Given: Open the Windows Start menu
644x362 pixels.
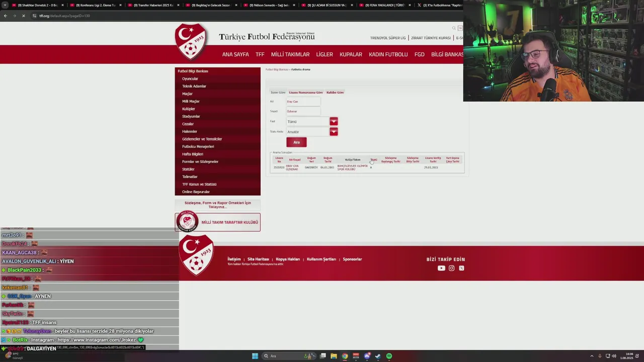Looking at the screenshot, I should tap(255, 356).
